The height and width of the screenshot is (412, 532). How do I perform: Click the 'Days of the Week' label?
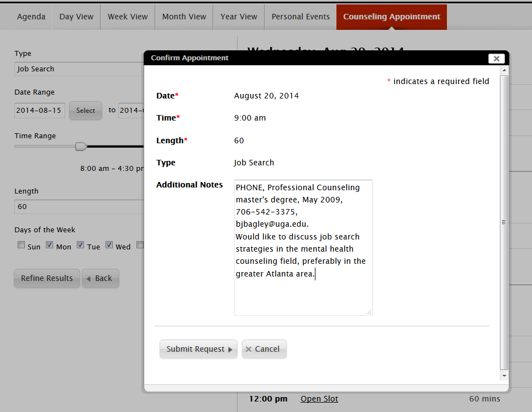click(x=45, y=230)
